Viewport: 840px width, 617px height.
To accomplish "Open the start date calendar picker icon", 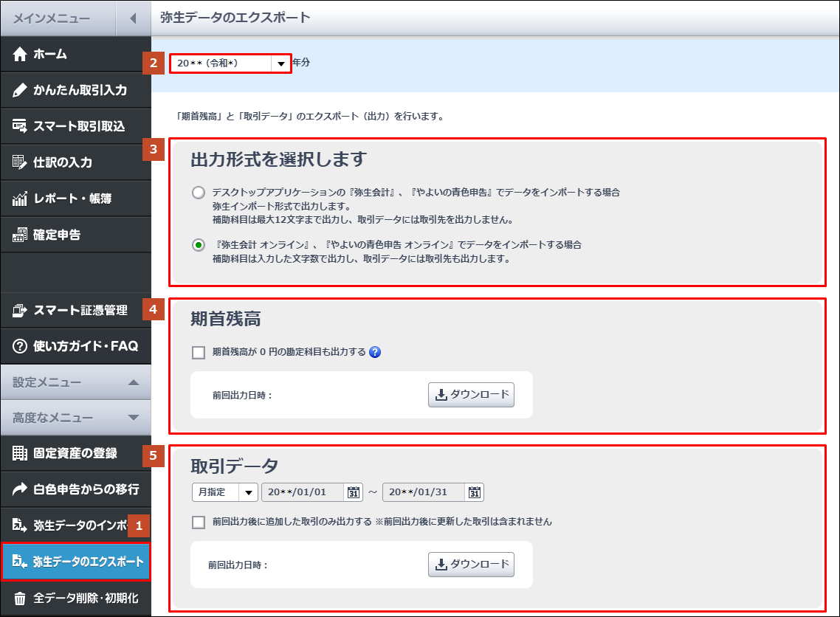I will pyautogui.click(x=354, y=492).
